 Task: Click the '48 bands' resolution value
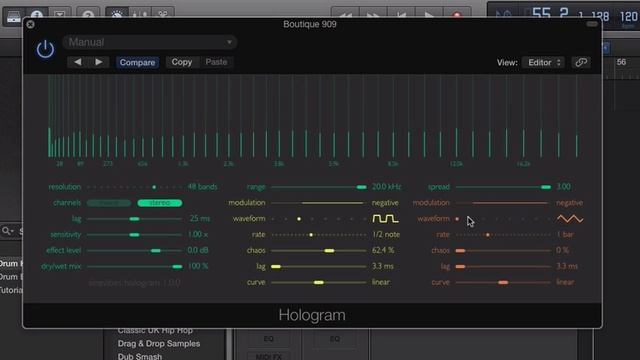coord(202,187)
